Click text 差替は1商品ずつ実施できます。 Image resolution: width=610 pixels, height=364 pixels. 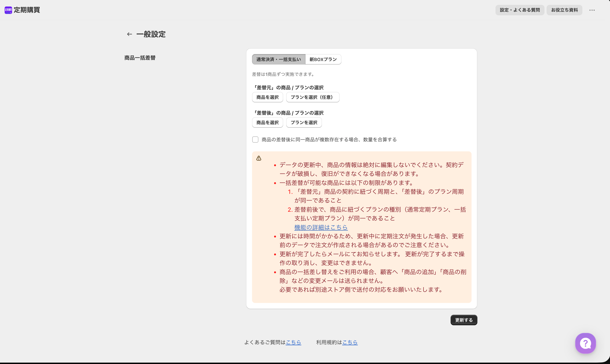284,74
